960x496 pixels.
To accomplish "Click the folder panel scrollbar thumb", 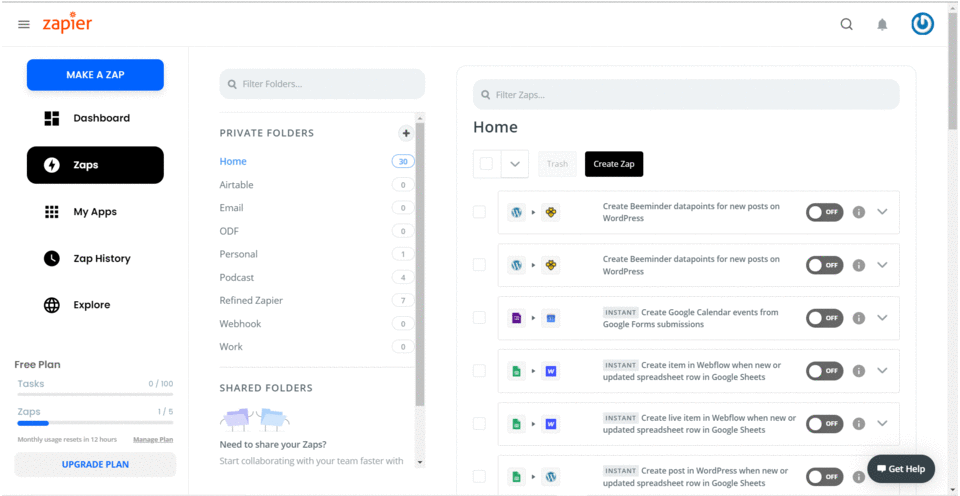I will [420, 265].
